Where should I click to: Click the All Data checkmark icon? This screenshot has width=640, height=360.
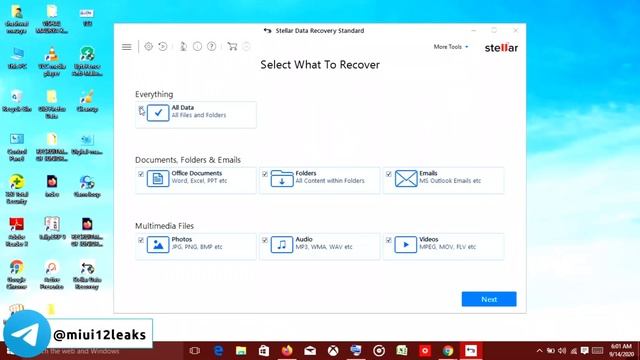[x=158, y=113]
